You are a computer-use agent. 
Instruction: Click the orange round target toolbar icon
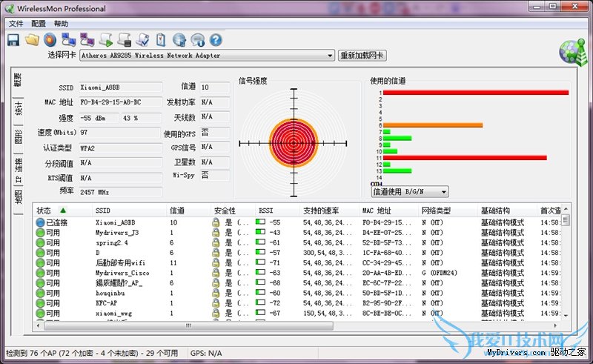coord(50,40)
